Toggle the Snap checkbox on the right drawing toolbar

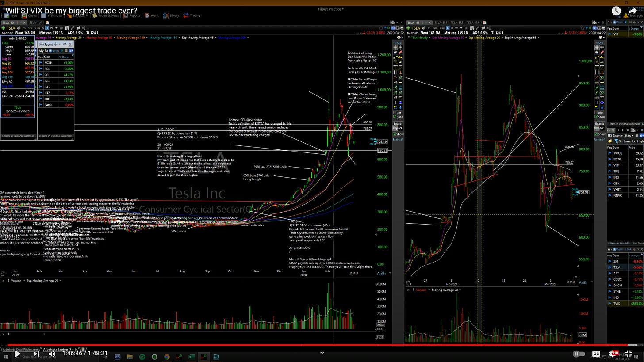[x=597, y=117]
